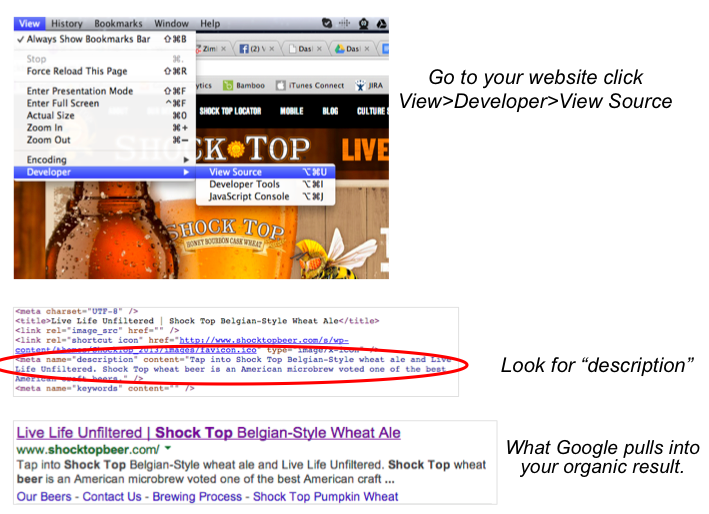Click the round badge menu bar icon
Image resolution: width=709 pixels, height=514 pixels.
tap(364, 24)
